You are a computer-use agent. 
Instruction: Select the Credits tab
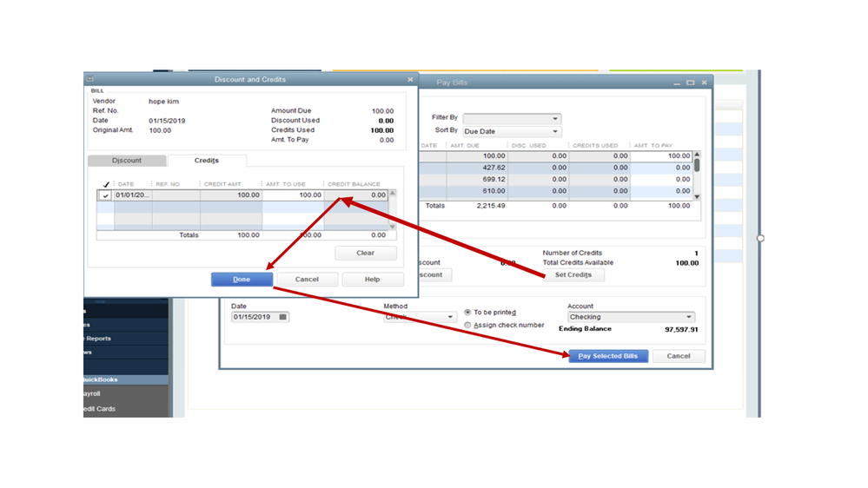[x=207, y=161]
